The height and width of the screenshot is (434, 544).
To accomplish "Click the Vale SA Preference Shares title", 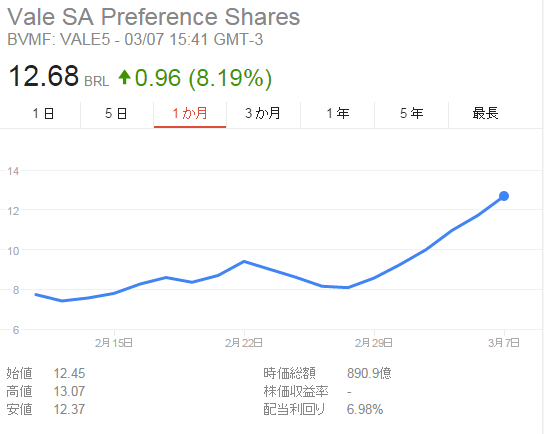I will 154,16.
